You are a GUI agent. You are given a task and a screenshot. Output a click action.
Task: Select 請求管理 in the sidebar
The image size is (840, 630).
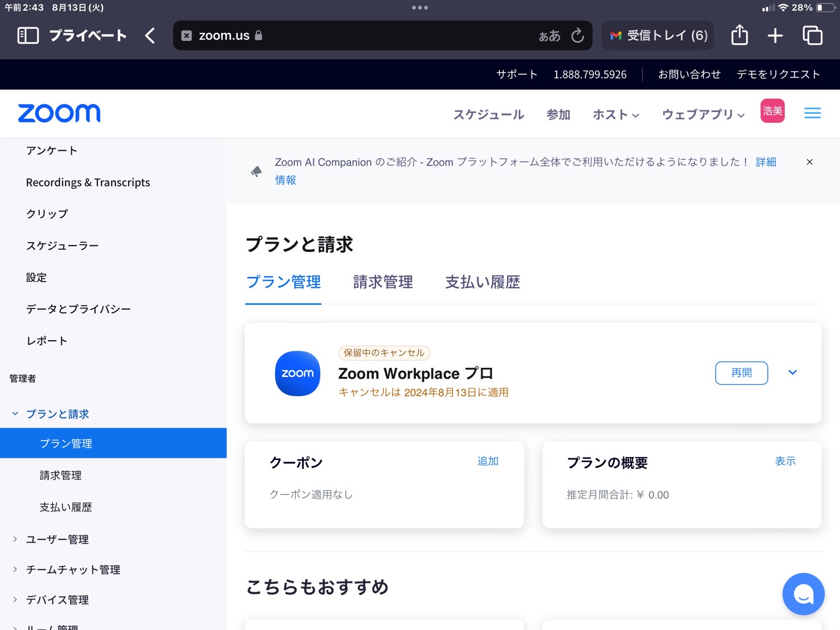61,475
